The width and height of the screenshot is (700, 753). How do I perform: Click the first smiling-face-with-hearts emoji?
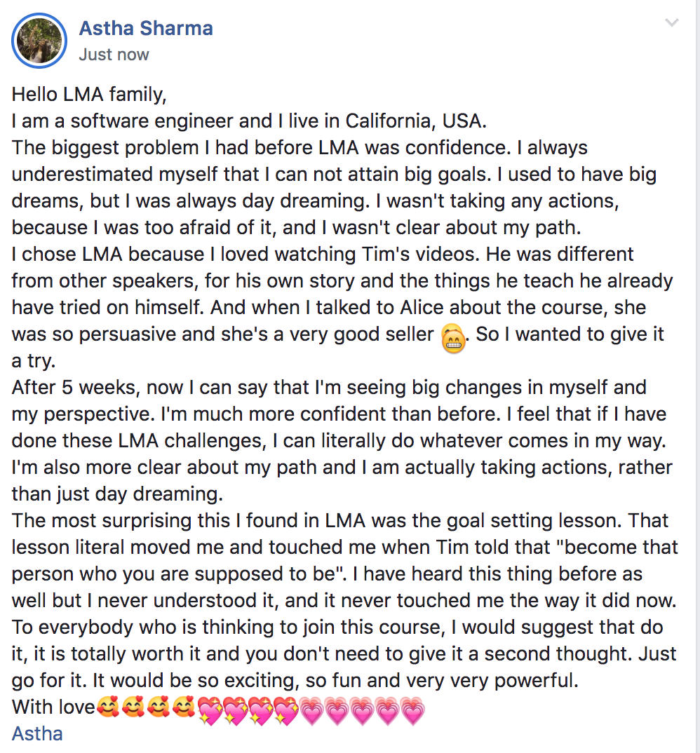tap(107, 708)
